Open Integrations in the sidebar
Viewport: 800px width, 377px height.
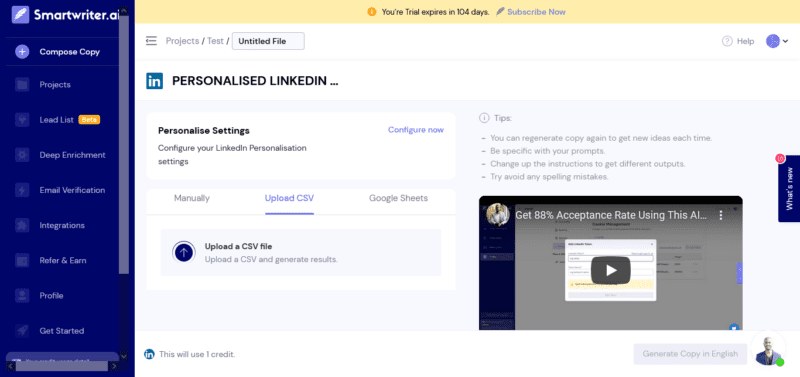[62, 225]
